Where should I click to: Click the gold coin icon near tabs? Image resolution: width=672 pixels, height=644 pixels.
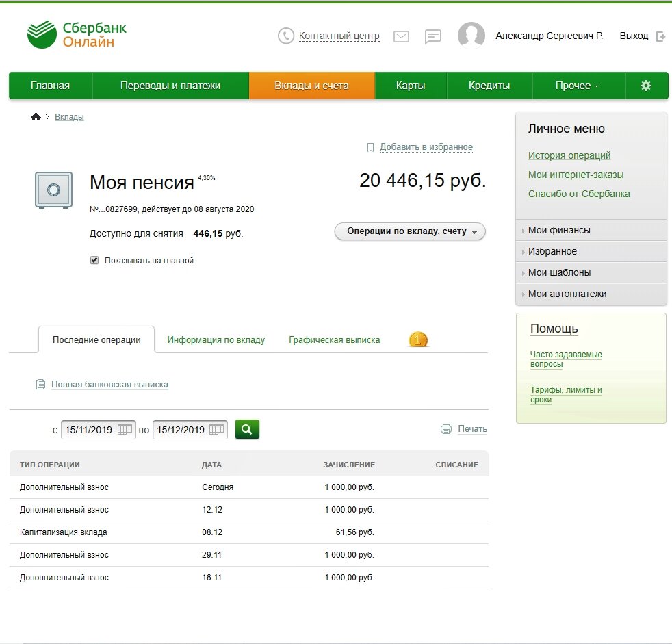tap(418, 339)
